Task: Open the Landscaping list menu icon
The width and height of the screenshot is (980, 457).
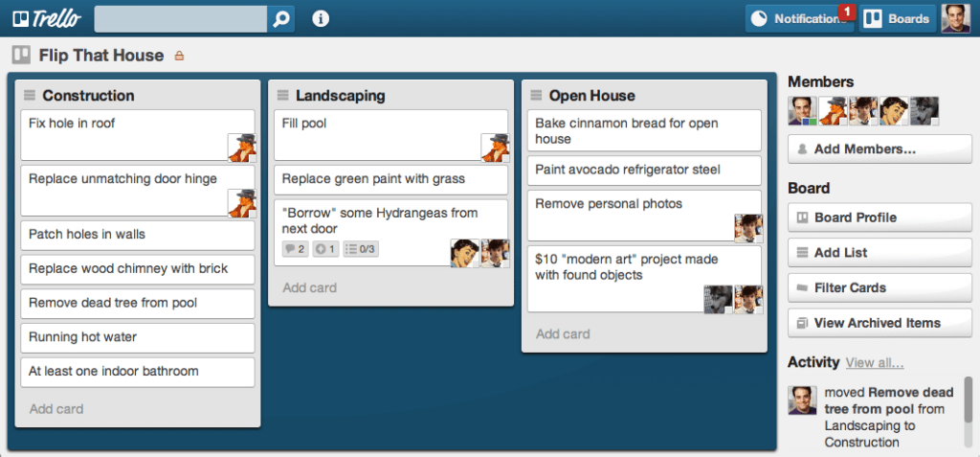Action: pos(282,95)
